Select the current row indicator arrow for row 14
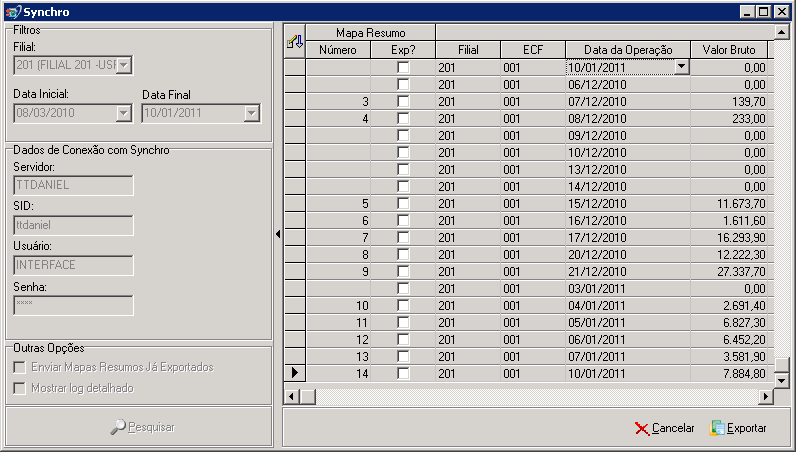This screenshot has width=796, height=452. pos(295,373)
